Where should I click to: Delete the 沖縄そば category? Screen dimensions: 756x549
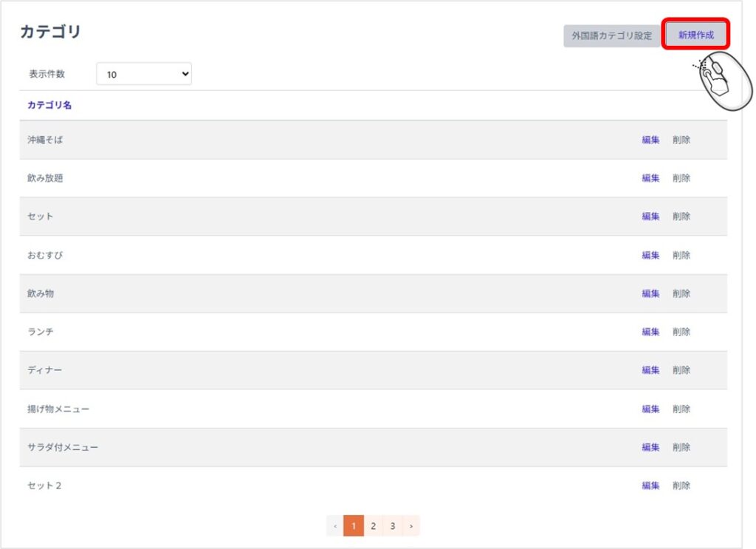(x=681, y=140)
